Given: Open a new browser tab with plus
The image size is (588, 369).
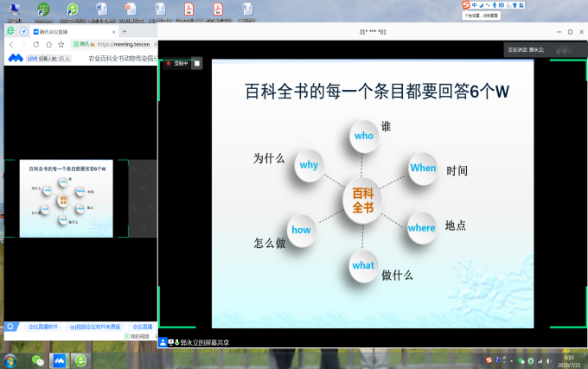Looking at the screenshot, I should tap(124, 31).
